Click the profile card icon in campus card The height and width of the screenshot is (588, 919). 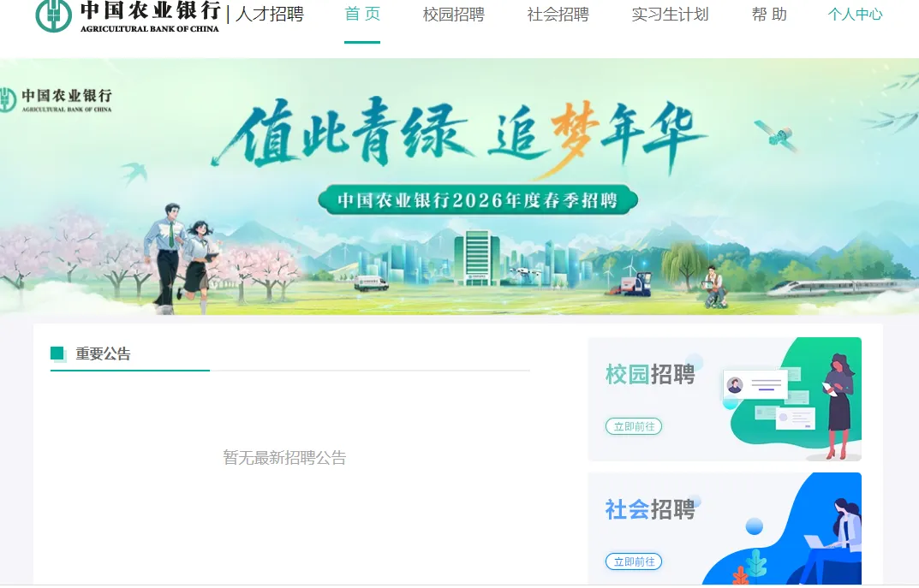click(x=755, y=385)
